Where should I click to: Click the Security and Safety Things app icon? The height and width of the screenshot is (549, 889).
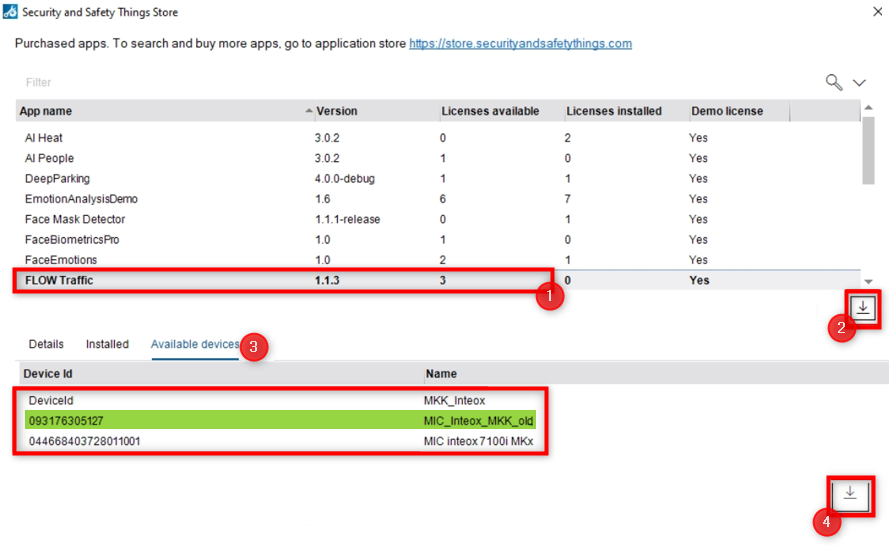(x=10, y=13)
